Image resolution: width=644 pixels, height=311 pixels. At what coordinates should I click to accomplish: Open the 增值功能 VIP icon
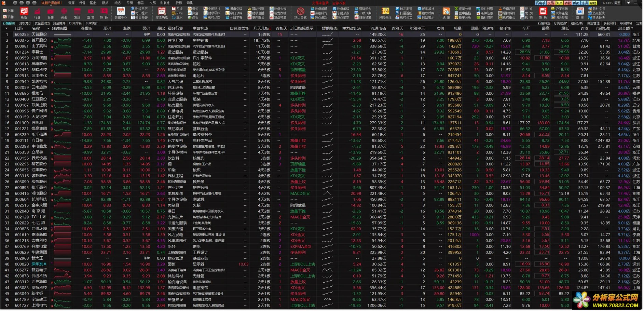(162, 13)
